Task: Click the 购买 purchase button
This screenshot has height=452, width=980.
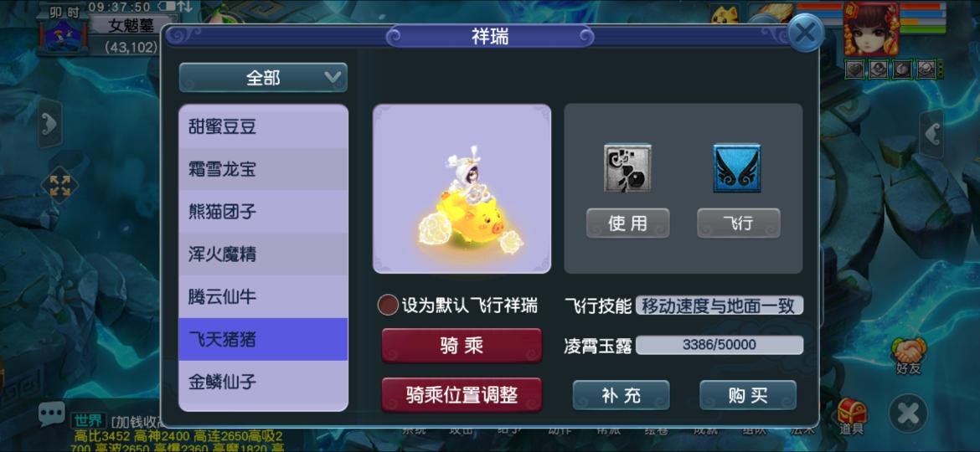Action: point(747,395)
